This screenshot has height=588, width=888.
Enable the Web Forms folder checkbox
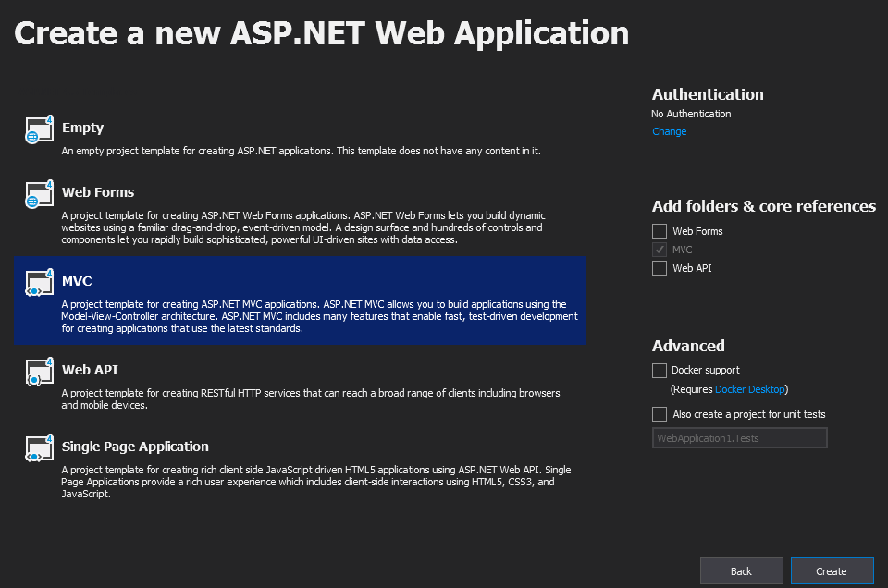pyautogui.click(x=660, y=231)
